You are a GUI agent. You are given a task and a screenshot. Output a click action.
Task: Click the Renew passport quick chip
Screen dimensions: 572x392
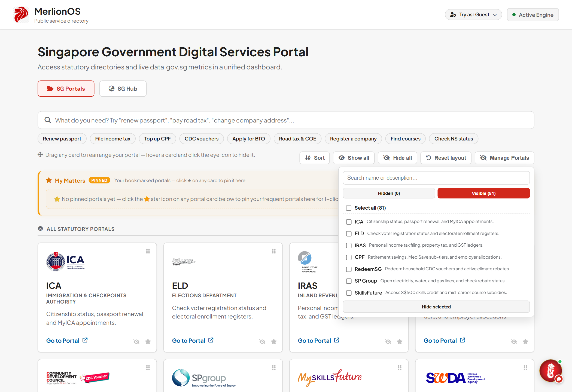point(62,139)
